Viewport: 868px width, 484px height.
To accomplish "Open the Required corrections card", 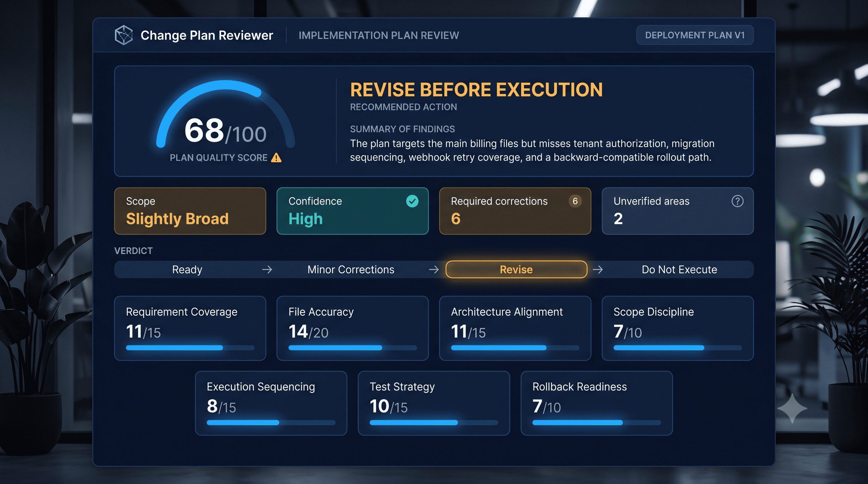I will point(515,211).
